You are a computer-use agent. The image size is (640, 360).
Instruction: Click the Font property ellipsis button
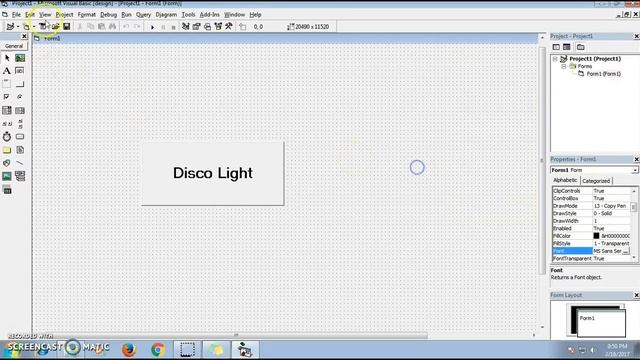click(x=626, y=251)
